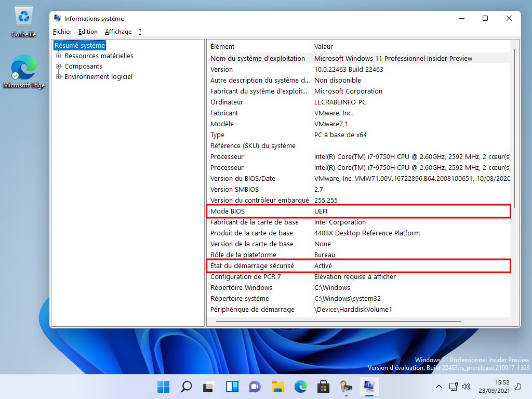This screenshot has height=399, width=532.
Task: Expand the Composants node
Action: pos(58,66)
